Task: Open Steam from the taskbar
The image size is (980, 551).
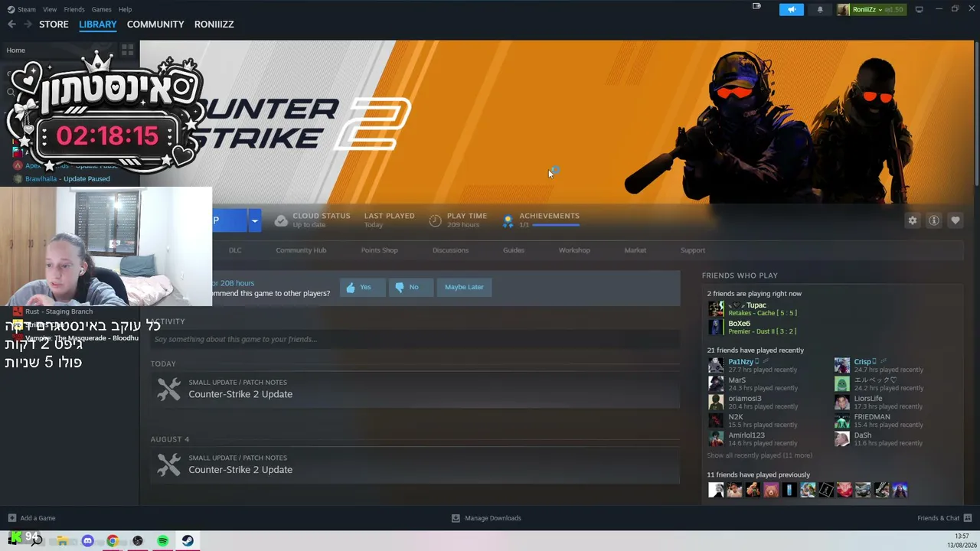Action: [x=188, y=540]
